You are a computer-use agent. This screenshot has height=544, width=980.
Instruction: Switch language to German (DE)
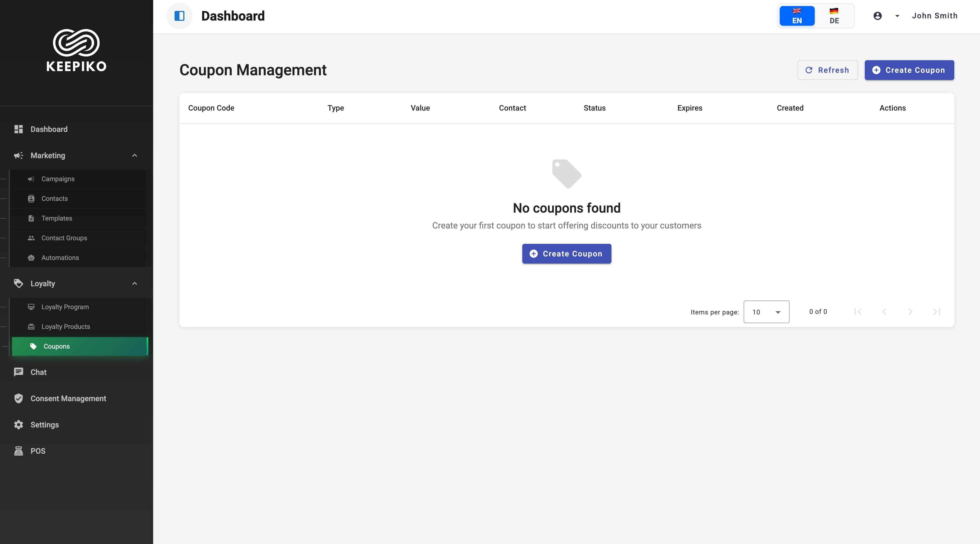coord(834,16)
